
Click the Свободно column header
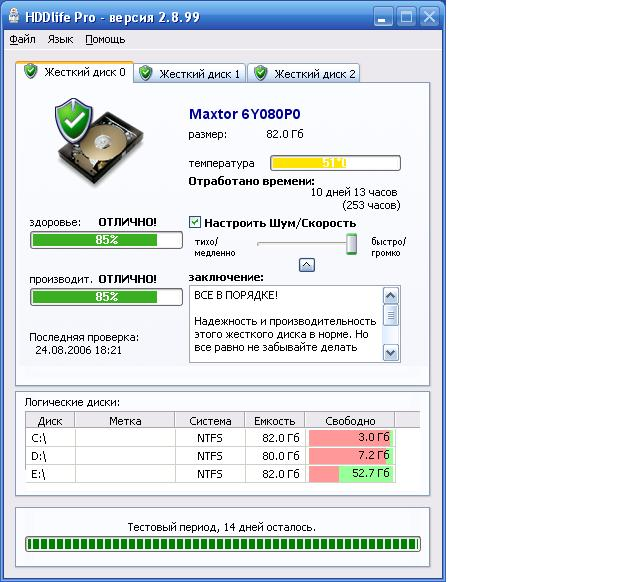point(350,421)
